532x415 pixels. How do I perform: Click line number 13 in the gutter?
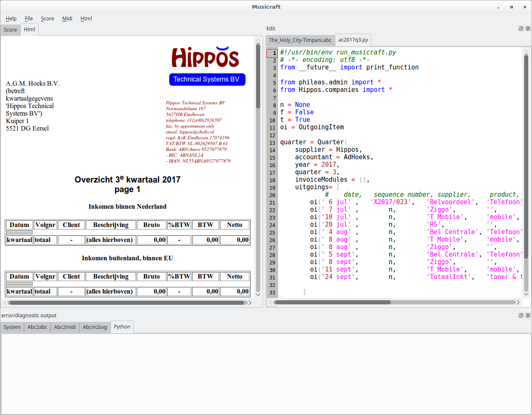click(x=272, y=143)
